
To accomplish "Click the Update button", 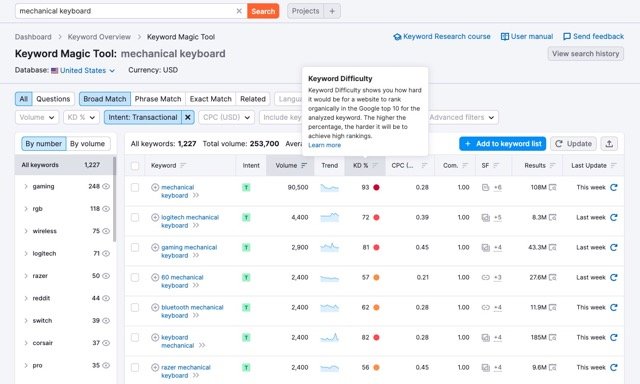I will [x=573, y=144].
